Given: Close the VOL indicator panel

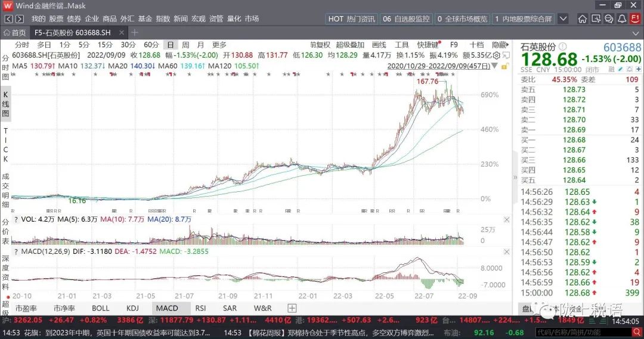Looking at the screenshot, I should [506, 220].
